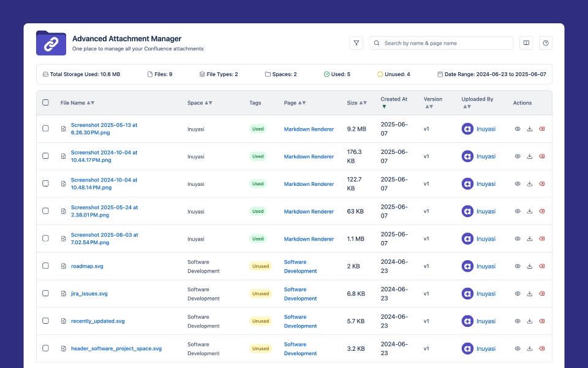Open Markdown Renderer page link in first row
The image size is (588, 368).
coord(309,129)
